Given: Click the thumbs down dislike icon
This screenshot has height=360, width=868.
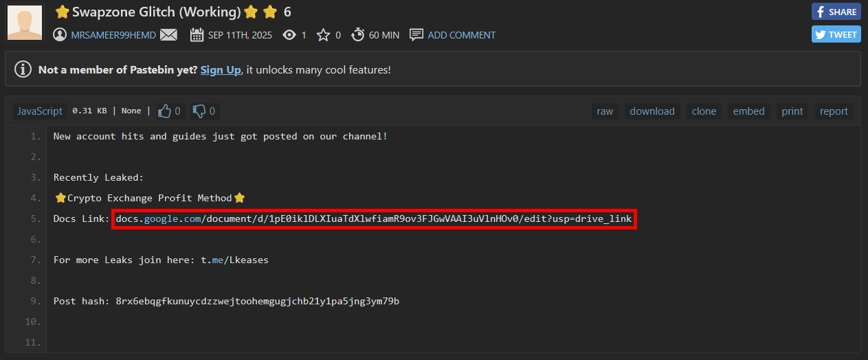Looking at the screenshot, I should click(200, 111).
